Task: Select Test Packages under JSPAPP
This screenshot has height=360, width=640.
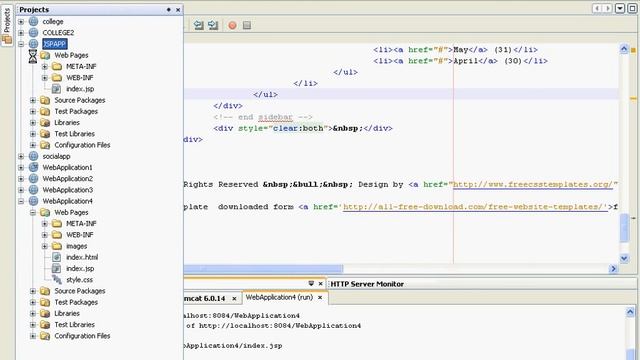Action: [76, 111]
